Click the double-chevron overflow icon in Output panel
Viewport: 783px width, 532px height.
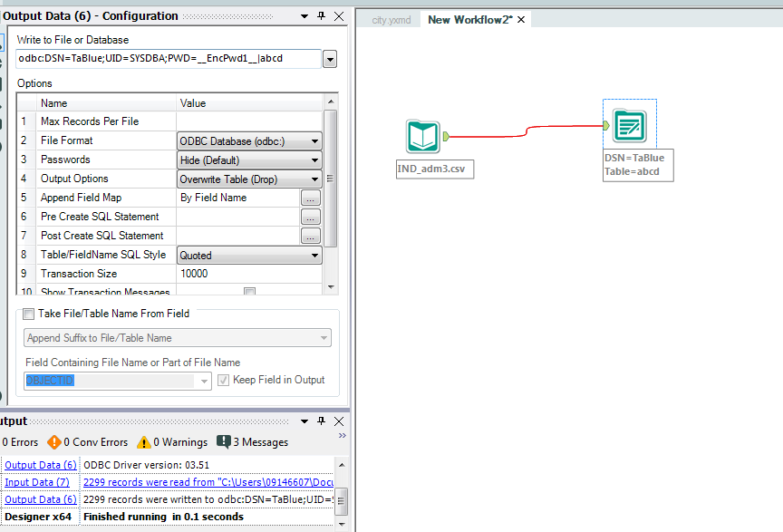pyautogui.click(x=343, y=435)
